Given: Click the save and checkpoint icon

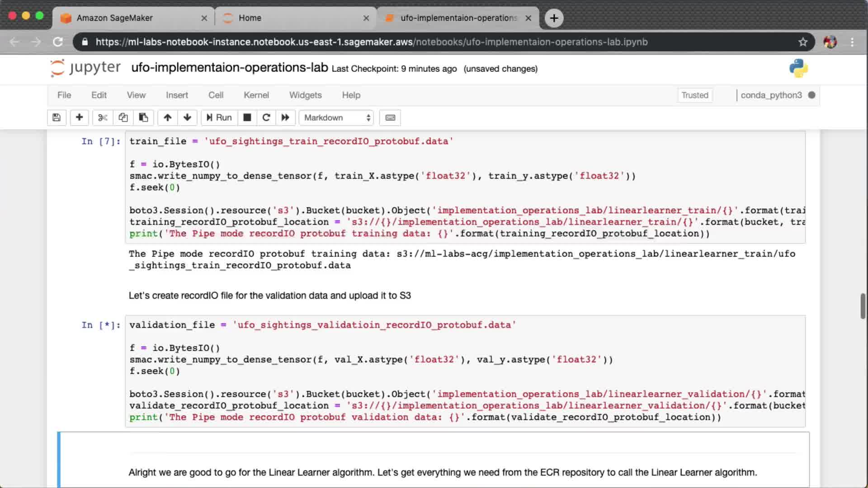Looking at the screenshot, I should pyautogui.click(x=57, y=117).
